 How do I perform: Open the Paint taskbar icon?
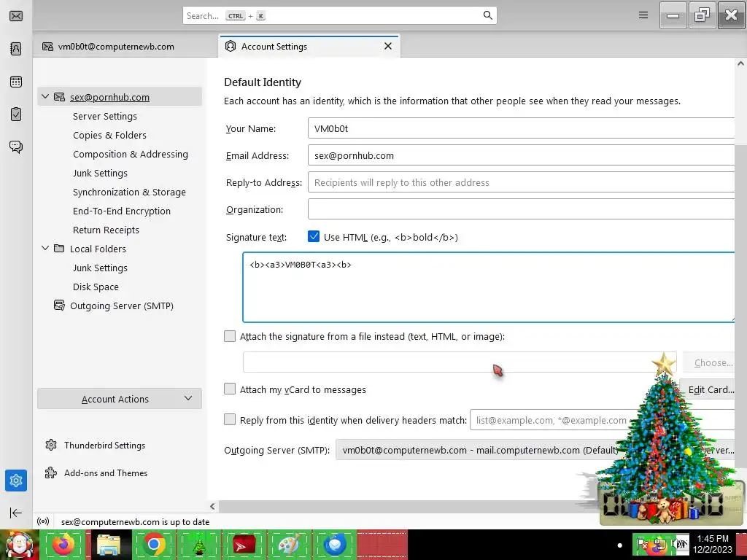[x=289, y=545]
